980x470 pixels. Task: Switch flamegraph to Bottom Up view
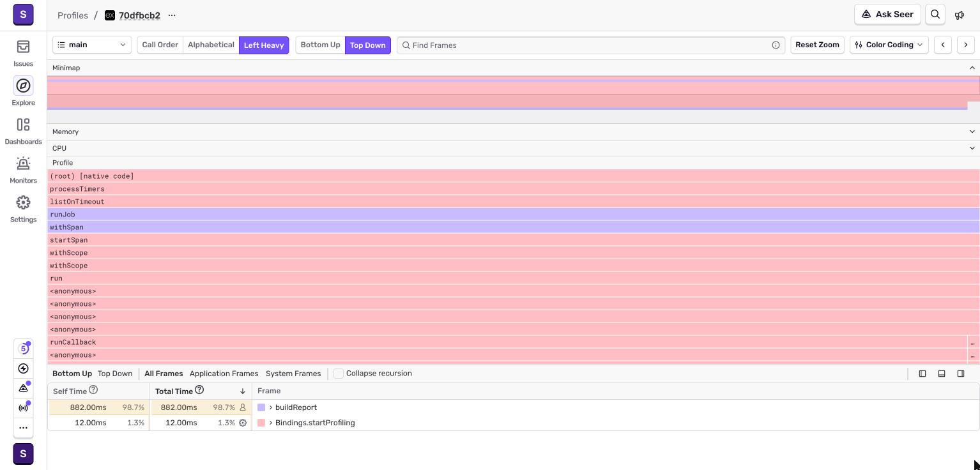click(x=320, y=45)
